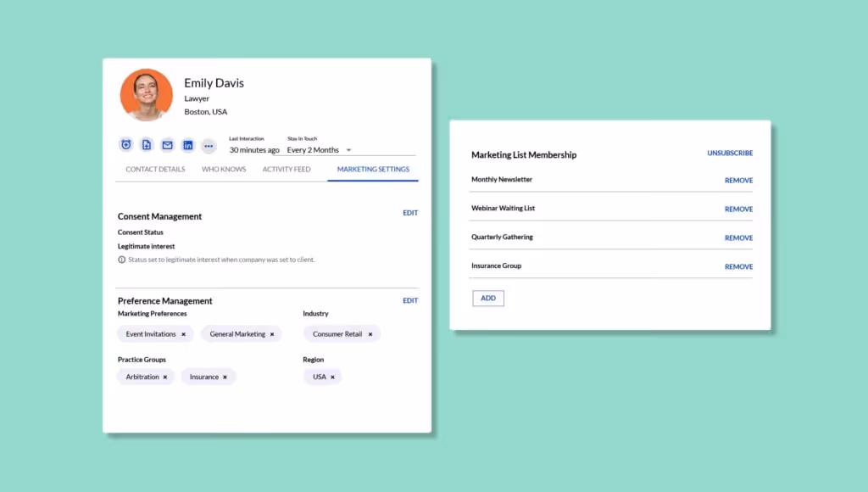Click the consent status info icon

click(122, 260)
